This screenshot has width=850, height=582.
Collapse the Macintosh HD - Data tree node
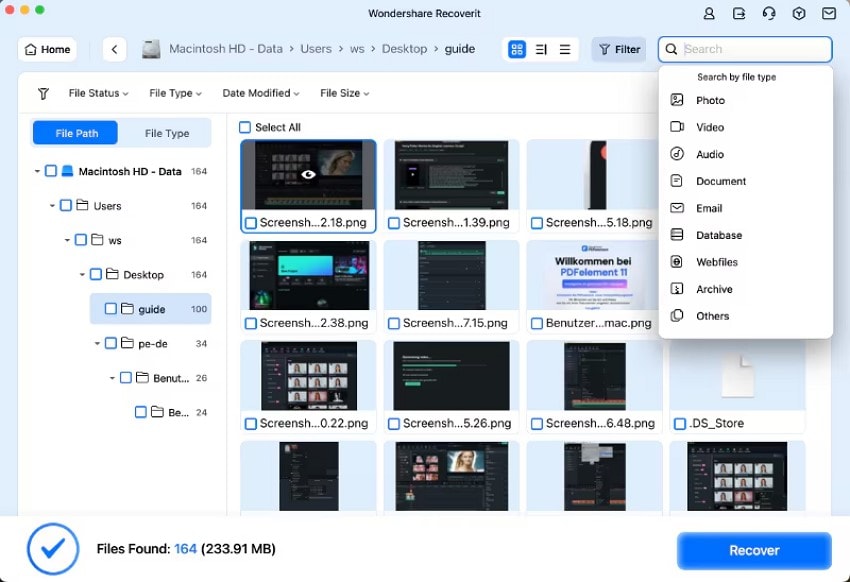click(x=37, y=171)
